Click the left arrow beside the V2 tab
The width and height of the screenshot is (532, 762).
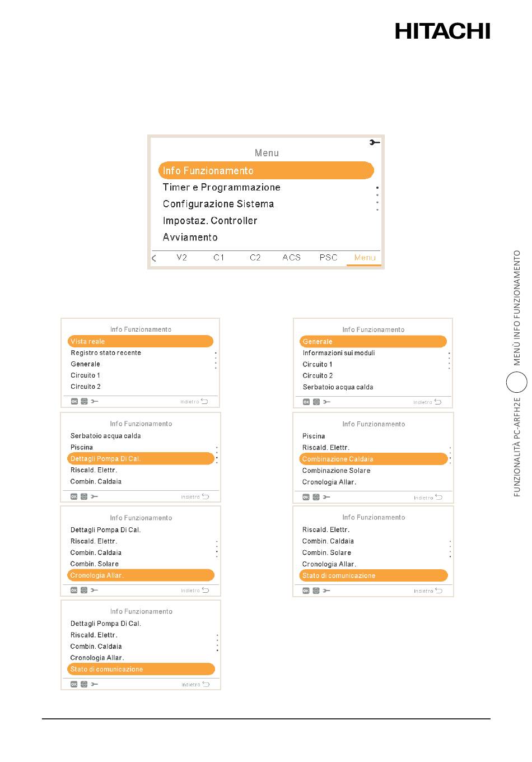tap(154, 258)
